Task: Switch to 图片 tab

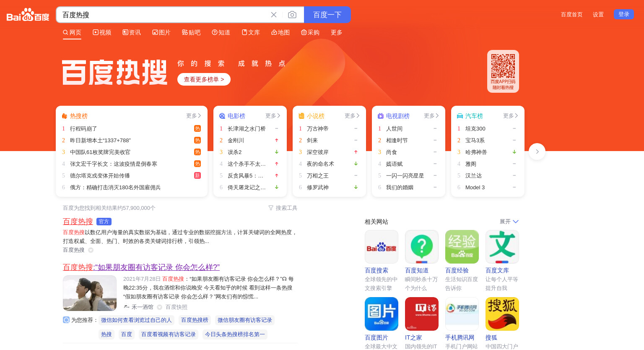Action: tap(161, 32)
